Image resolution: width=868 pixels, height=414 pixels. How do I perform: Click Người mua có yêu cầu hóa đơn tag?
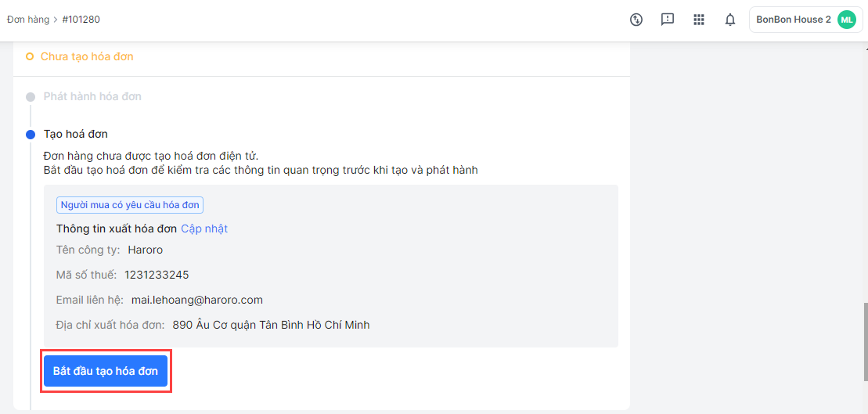(130, 205)
